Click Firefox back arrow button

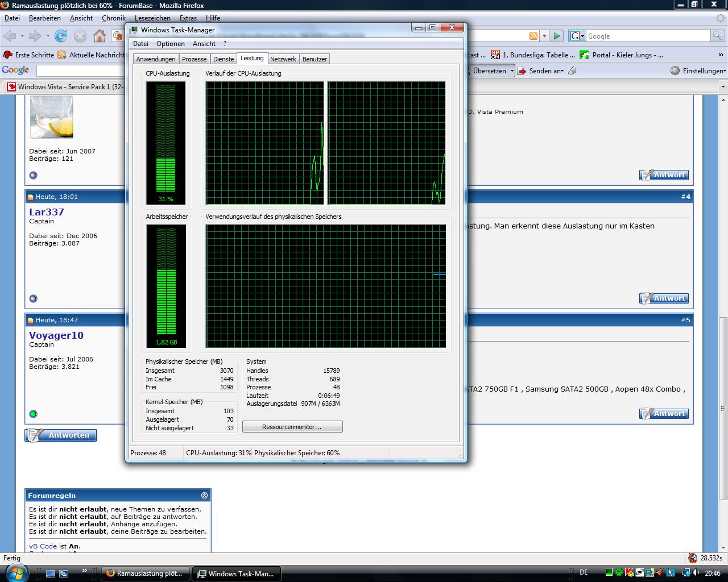(x=10, y=36)
